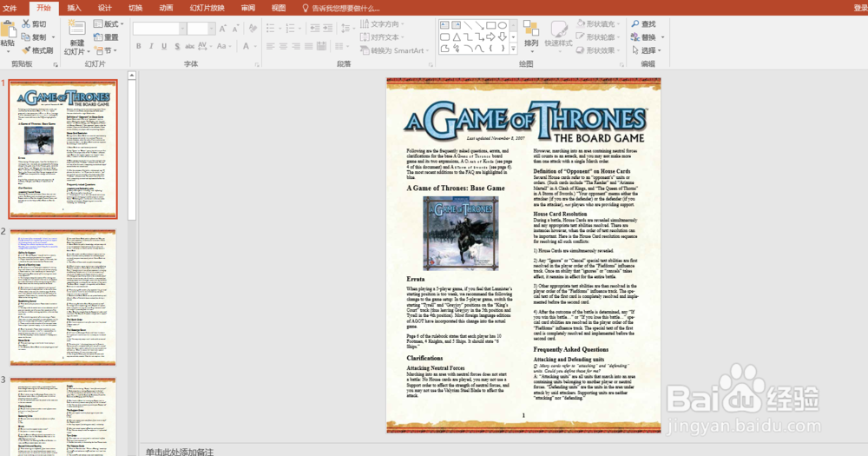
Task: Click the 复制 (Copy) button
Action: [x=34, y=37]
